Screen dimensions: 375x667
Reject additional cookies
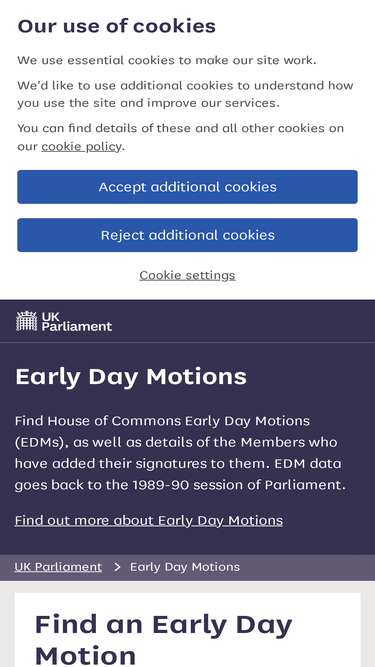pos(188,235)
